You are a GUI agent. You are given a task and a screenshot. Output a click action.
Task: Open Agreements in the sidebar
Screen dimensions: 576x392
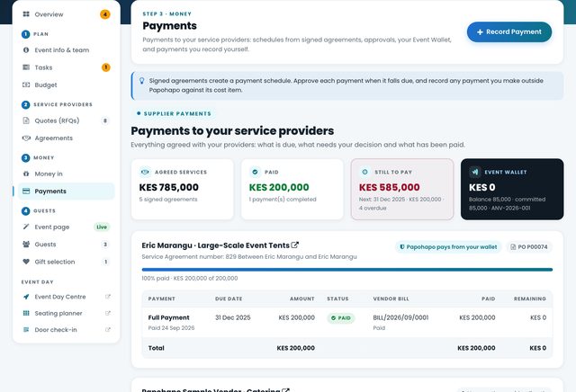[66, 138]
